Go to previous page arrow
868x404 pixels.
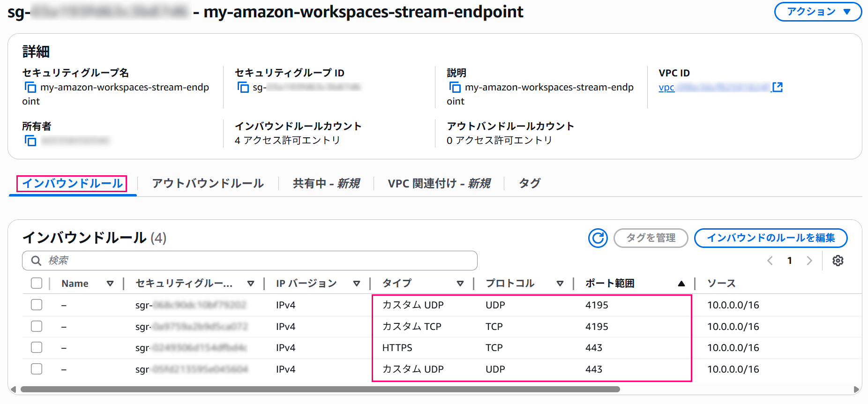[x=770, y=261]
